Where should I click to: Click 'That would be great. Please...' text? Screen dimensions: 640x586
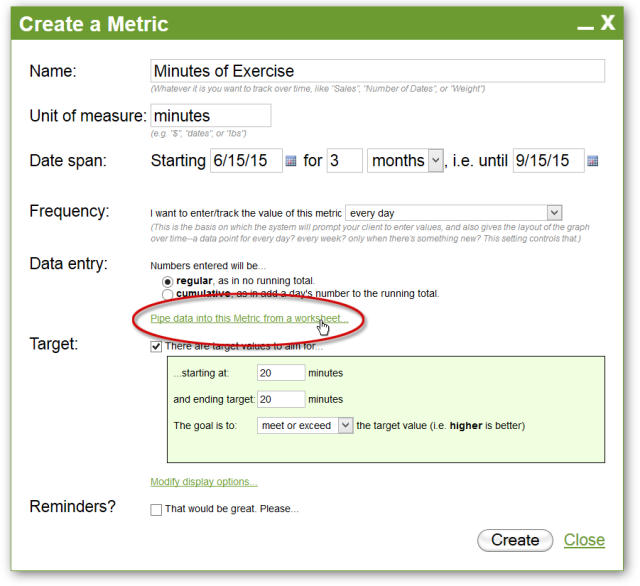pos(232,509)
